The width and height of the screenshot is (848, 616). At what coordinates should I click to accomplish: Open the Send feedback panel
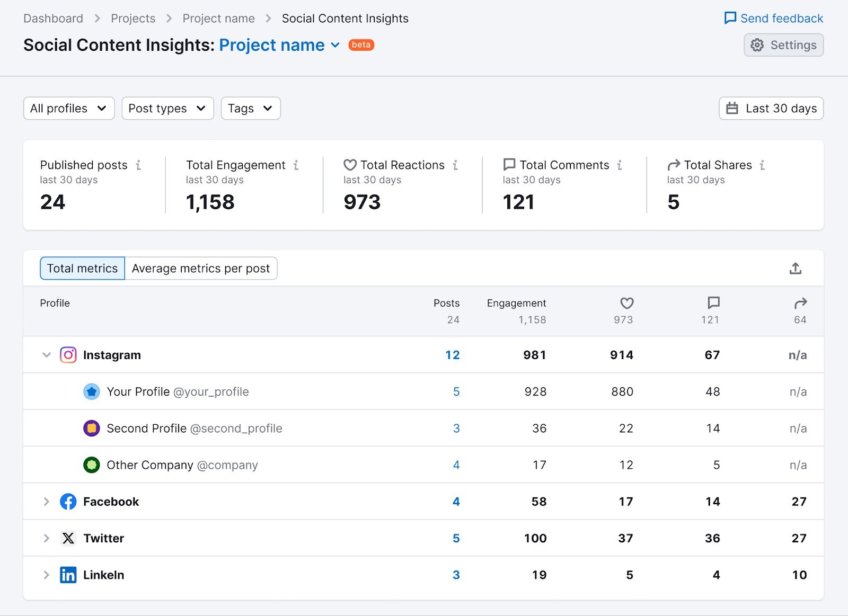(774, 17)
